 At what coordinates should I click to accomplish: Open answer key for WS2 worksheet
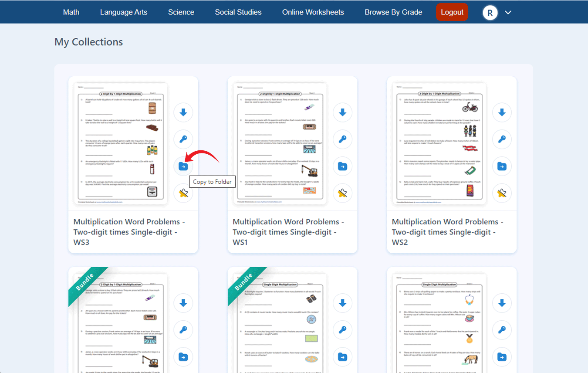tap(502, 139)
